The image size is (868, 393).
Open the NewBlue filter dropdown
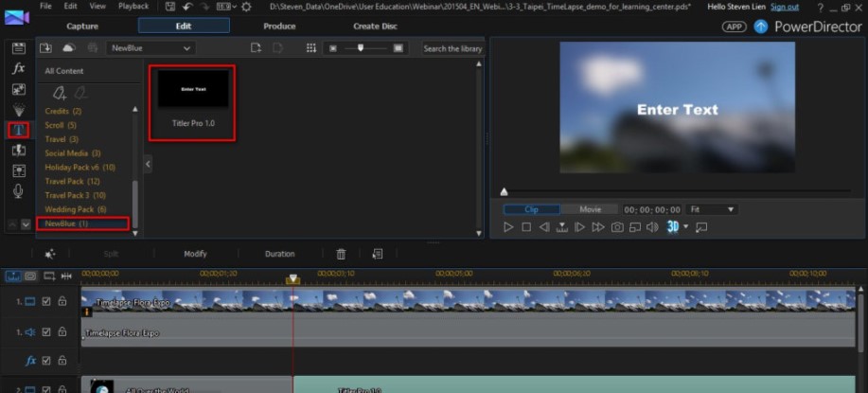pyautogui.click(x=151, y=48)
